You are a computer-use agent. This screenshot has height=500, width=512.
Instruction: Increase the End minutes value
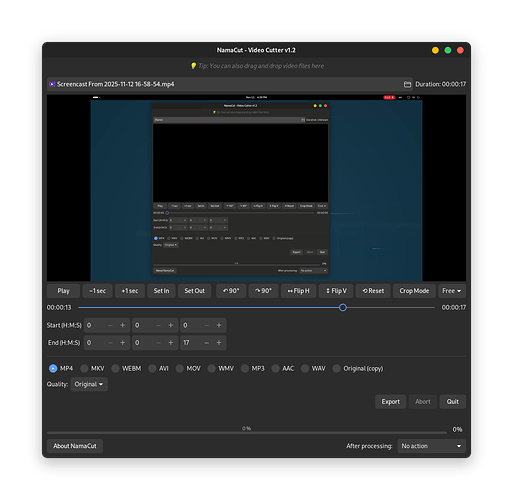point(171,342)
